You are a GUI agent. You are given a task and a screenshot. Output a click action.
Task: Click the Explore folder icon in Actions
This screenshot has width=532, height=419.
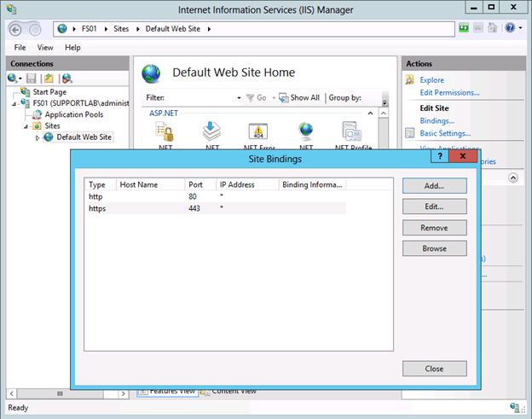click(410, 80)
